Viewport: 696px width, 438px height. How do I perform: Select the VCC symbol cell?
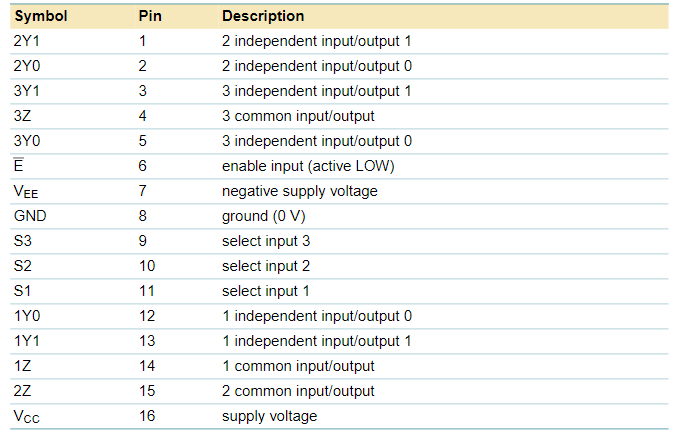click(x=28, y=416)
